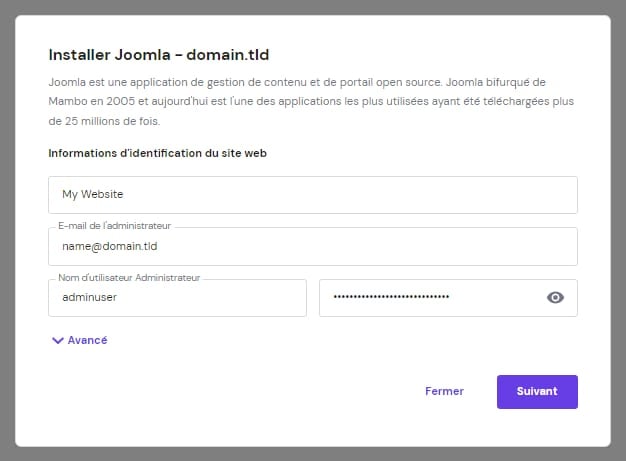Click the administrator e-mail input field
626x461 pixels.
[312, 246]
